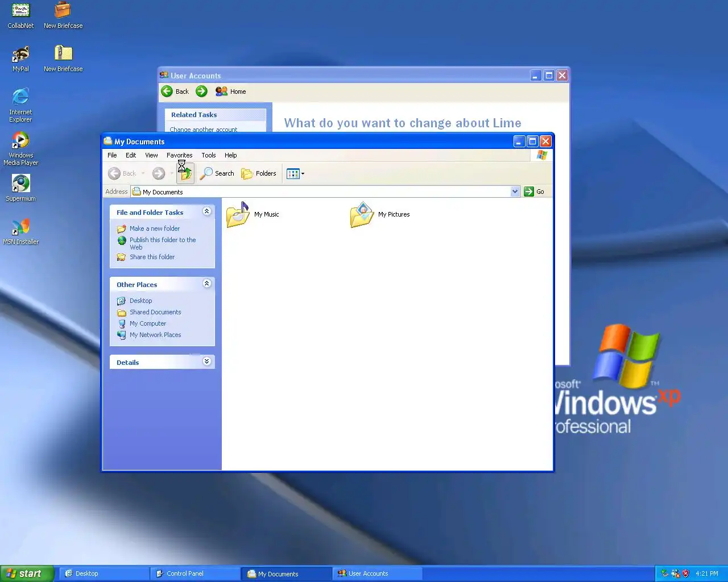Viewport: 728px width, 582px height.
Task: Select the MyPal desktop shortcut
Action: [20, 59]
